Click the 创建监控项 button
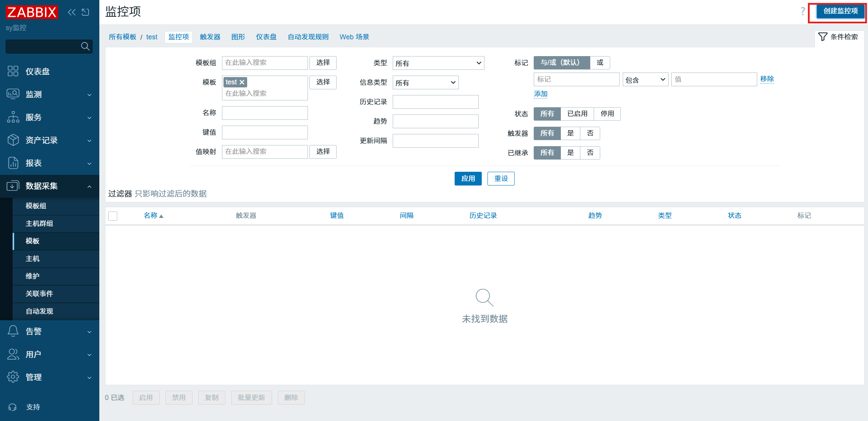The width and height of the screenshot is (868, 421). 840,11
